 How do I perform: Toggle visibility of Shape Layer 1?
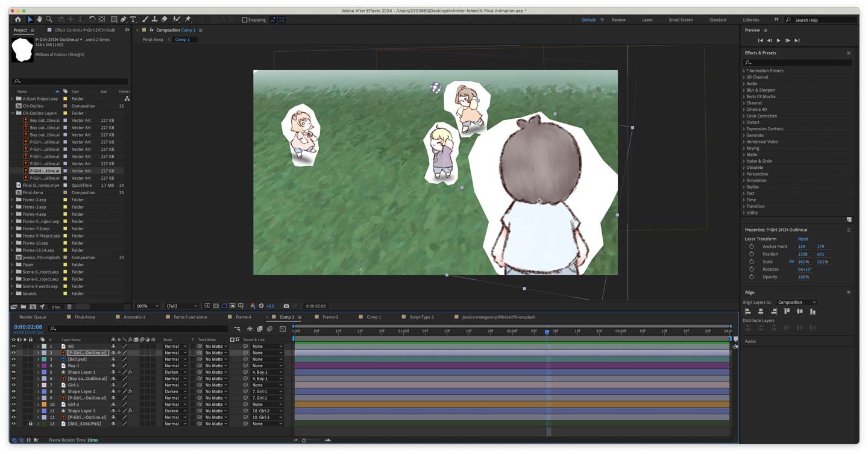[x=13, y=372]
